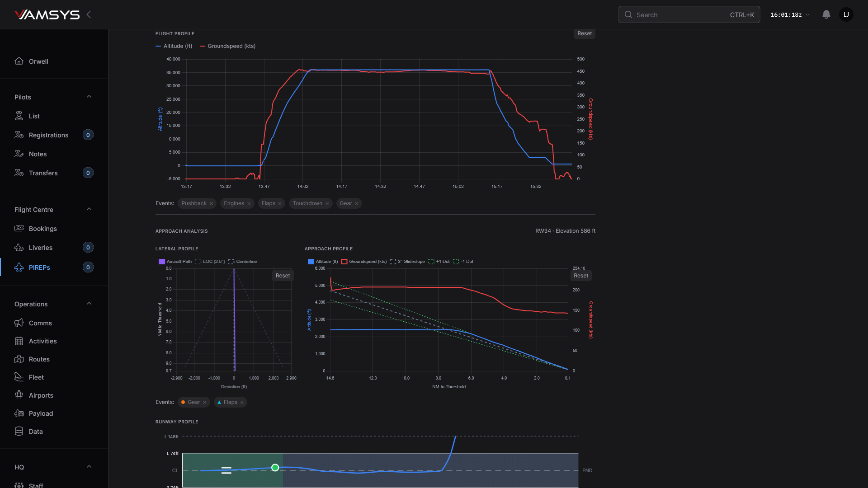Go to the Bookings menu item
Screen dimensions: 868x488
point(43,229)
